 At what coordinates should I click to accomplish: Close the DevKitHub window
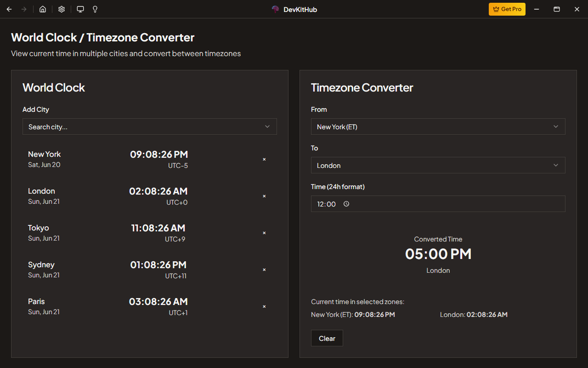(577, 9)
